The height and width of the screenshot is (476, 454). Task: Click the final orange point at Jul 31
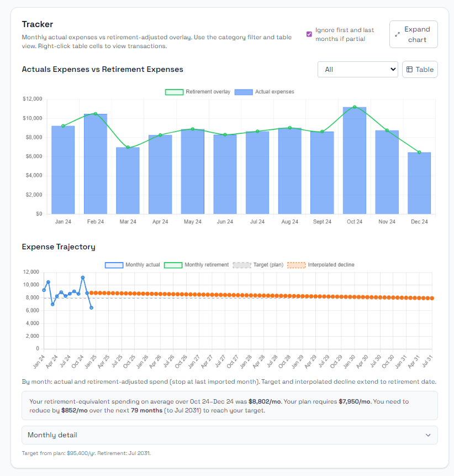pos(432,298)
